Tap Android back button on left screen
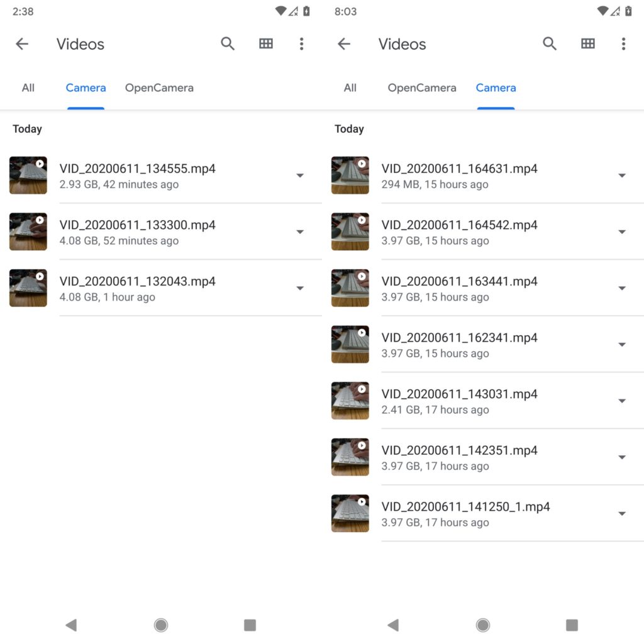 tap(72, 625)
